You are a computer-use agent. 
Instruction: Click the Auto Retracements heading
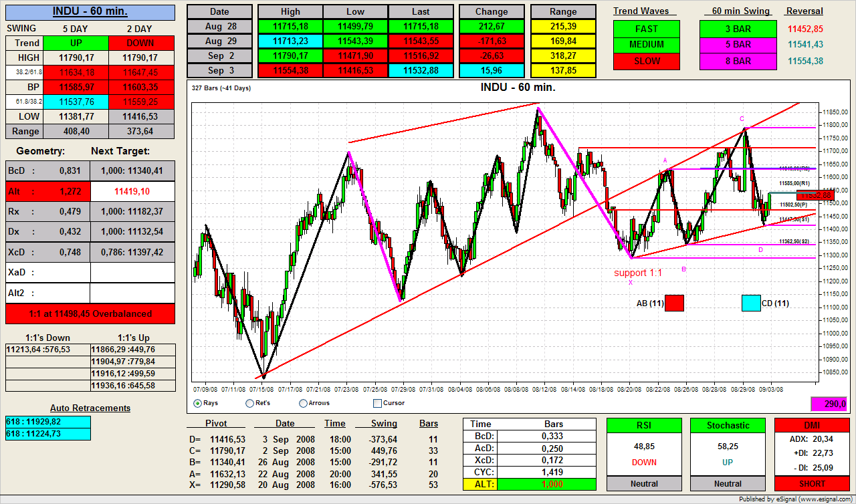pyautogui.click(x=90, y=408)
